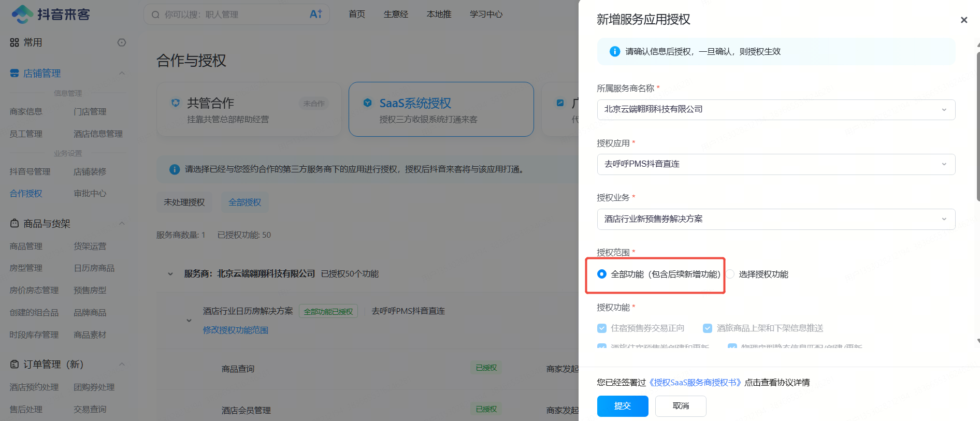The height and width of the screenshot is (421, 980).
Task: Select 全部功能 (包含后续新增功能) radio
Action: [601, 274]
